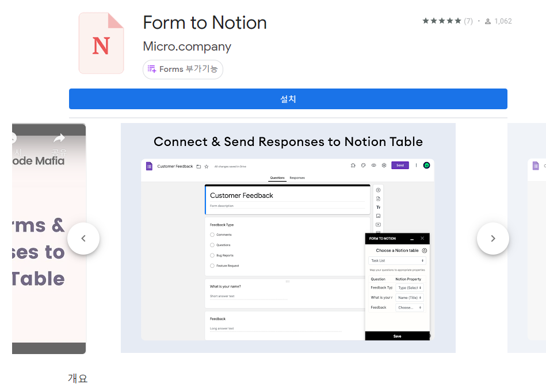Click the add image icon in side toolbar
This screenshot has height=392, width=546.
(378, 216)
